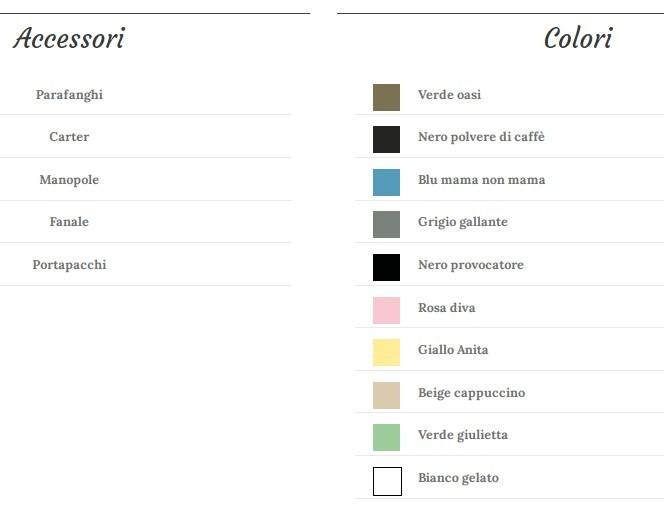The height and width of the screenshot is (510, 664).
Task: Select the Bianco gelato text label
Action: click(458, 478)
